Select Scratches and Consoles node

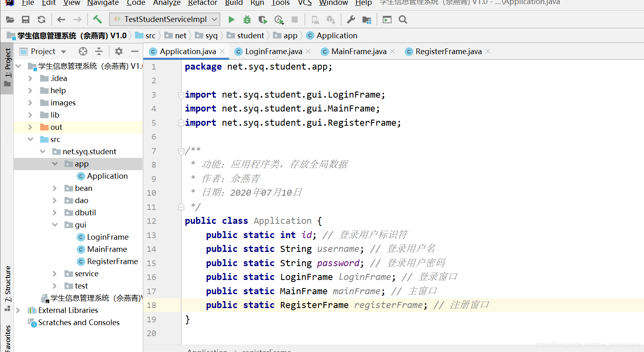click(x=74, y=322)
